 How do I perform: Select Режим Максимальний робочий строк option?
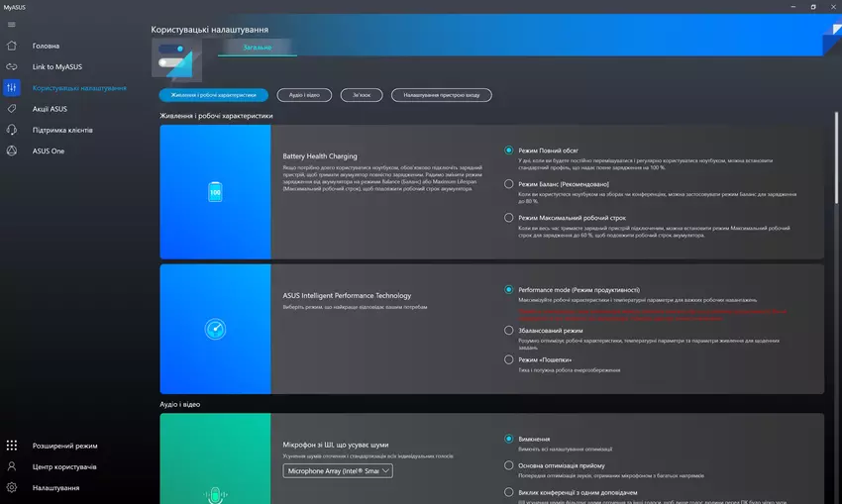click(509, 218)
